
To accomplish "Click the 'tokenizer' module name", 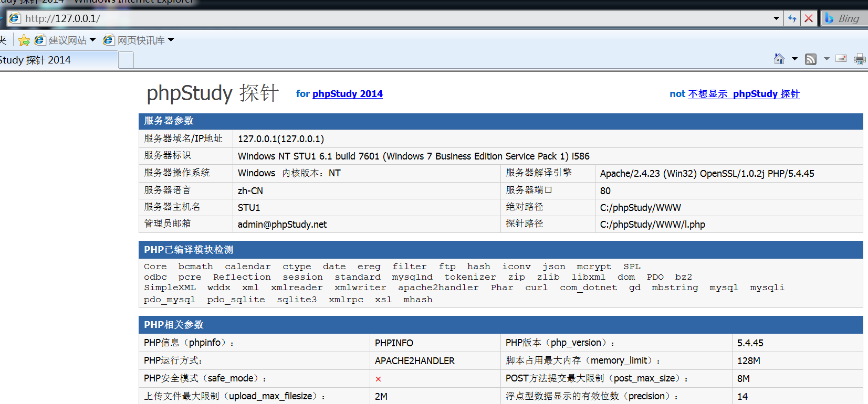I will click(x=470, y=277).
